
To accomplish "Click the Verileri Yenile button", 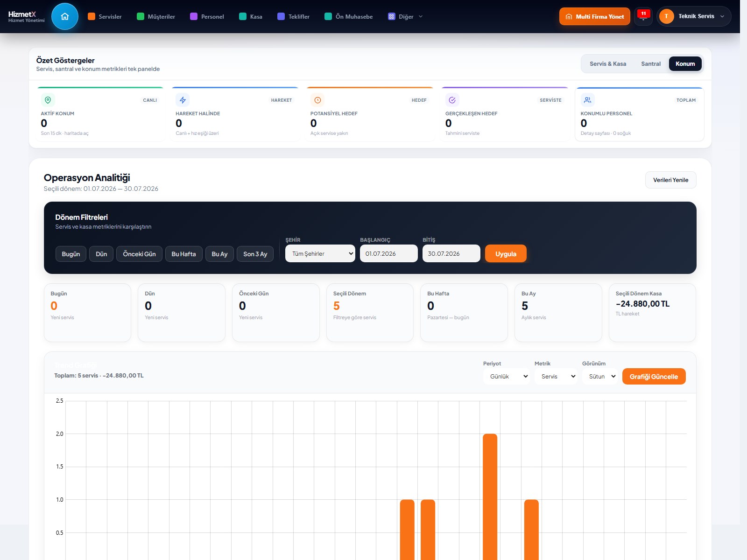I will pyautogui.click(x=670, y=180).
